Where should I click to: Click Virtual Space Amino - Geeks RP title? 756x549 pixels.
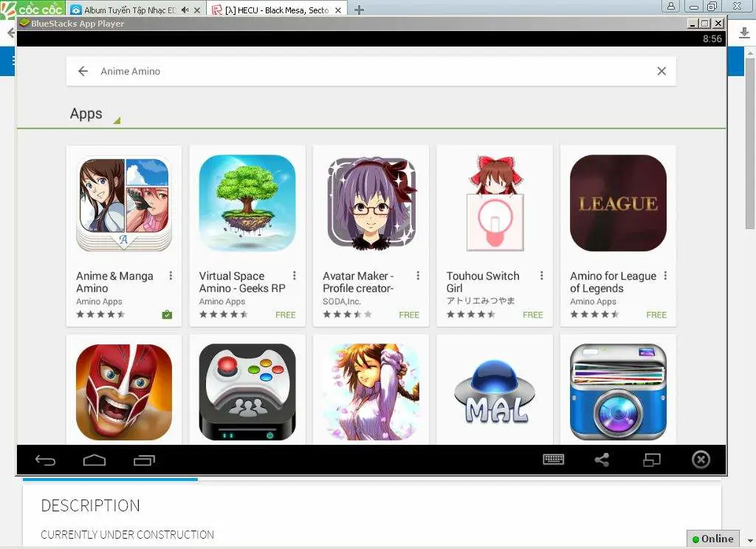tap(242, 282)
